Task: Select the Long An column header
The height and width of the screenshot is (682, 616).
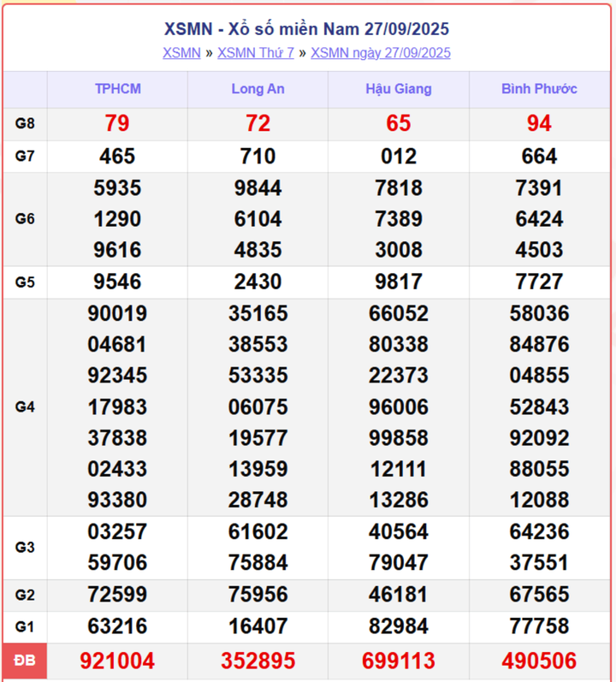Action: coord(258,89)
